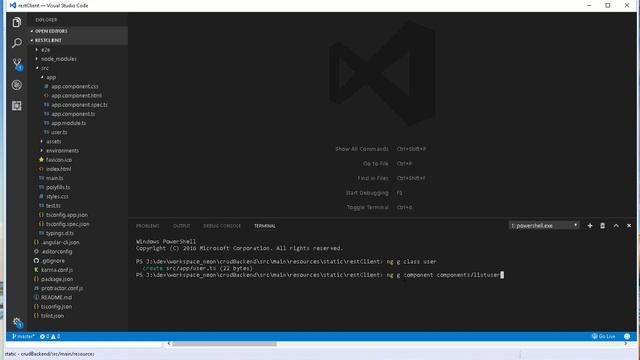Open the powershell.exe terminal dropdown
This screenshot has width=640, height=360.
point(544,226)
